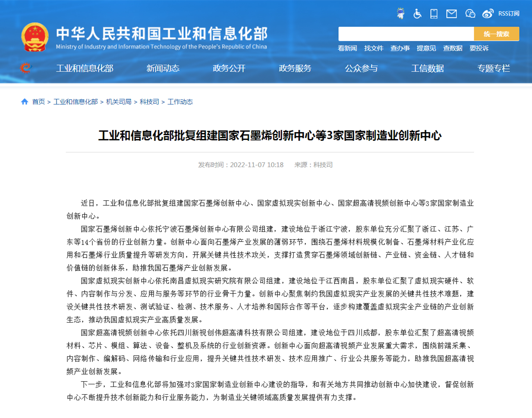Click the red swirl icon in navigation bar

pyautogui.click(x=26, y=68)
